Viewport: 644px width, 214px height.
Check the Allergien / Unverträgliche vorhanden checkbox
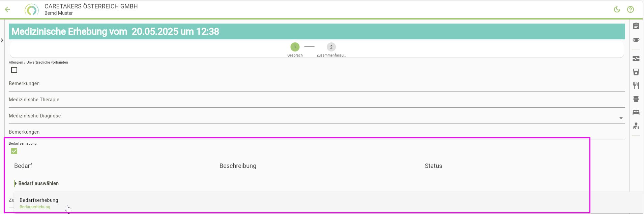coord(14,70)
